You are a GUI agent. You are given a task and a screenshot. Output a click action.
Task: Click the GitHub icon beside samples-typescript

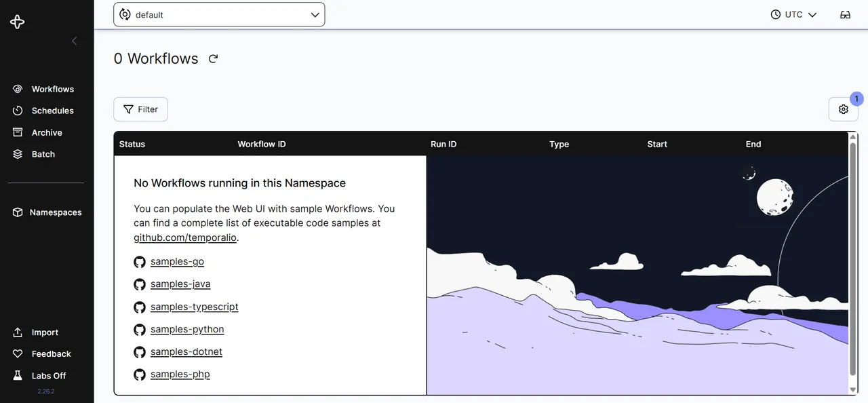pyautogui.click(x=140, y=307)
